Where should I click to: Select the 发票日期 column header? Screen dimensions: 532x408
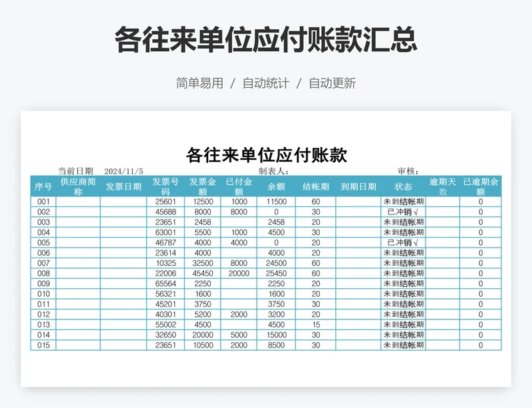pyautogui.click(x=124, y=186)
